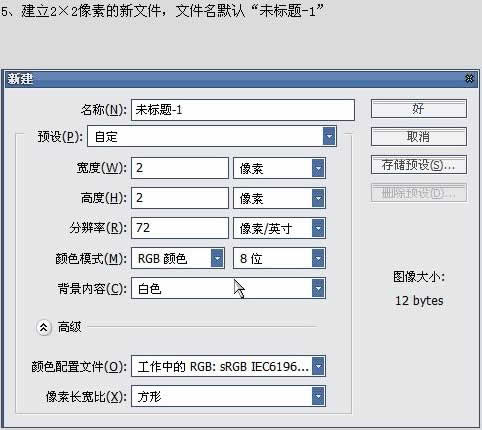Open 颜色配置文件 sRGB dropdown
The image size is (482, 430).
(x=228, y=366)
